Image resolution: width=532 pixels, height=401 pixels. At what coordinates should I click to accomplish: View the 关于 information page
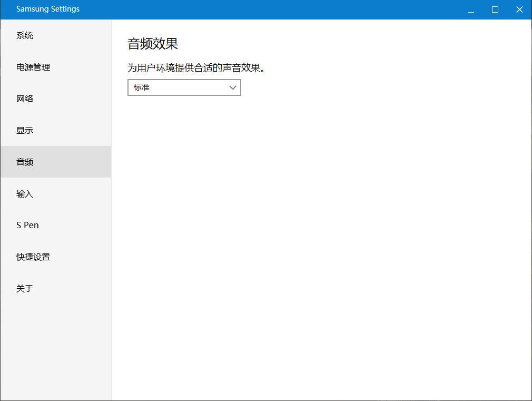[24, 288]
